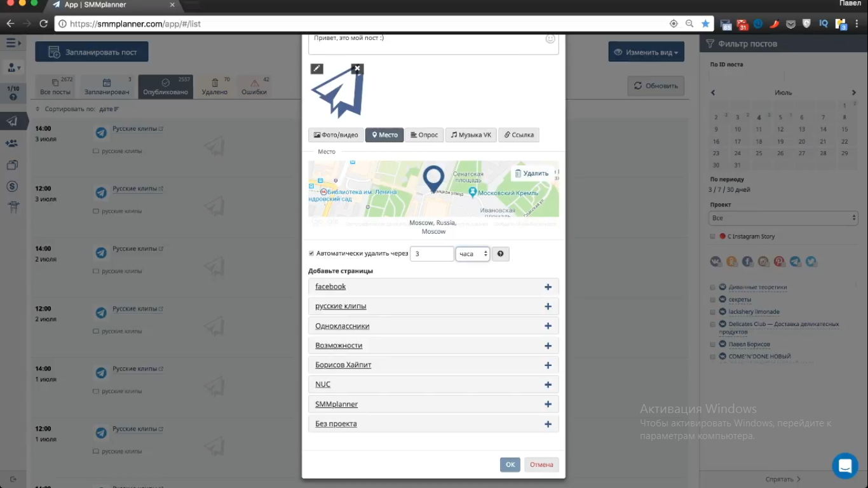
Task: Expand the NUC project with plus
Action: (x=548, y=385)
